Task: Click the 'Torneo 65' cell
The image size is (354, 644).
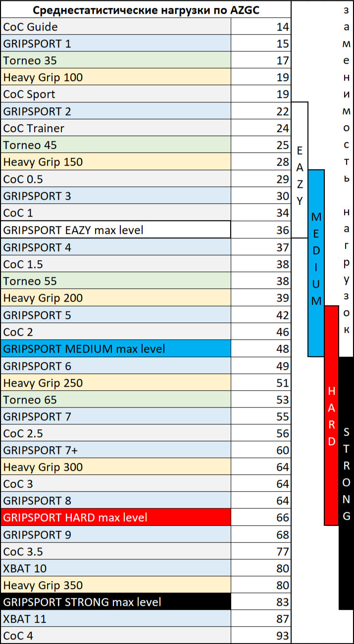Action: (116, 399)
